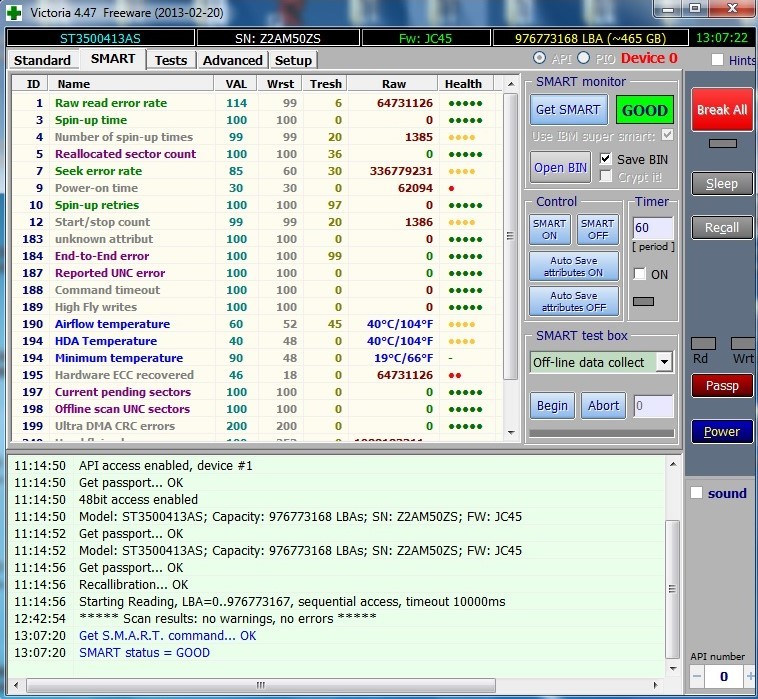Select the API access radio button

pyautogui.click(x=539, y=58)
